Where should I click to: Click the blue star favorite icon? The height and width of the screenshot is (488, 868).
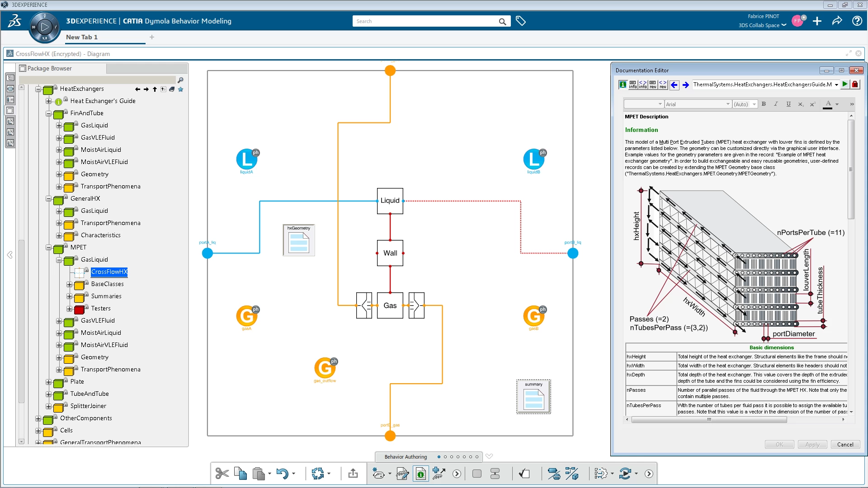[x=181, y=89]
